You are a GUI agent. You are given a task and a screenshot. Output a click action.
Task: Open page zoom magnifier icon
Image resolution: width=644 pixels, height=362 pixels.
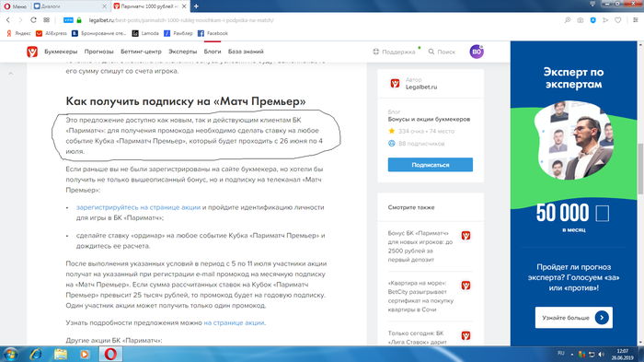[568, 20]
